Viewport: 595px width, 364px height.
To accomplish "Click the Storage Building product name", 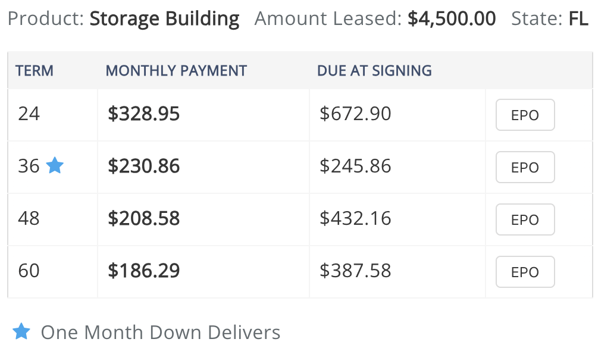I will tap(164, 19).
